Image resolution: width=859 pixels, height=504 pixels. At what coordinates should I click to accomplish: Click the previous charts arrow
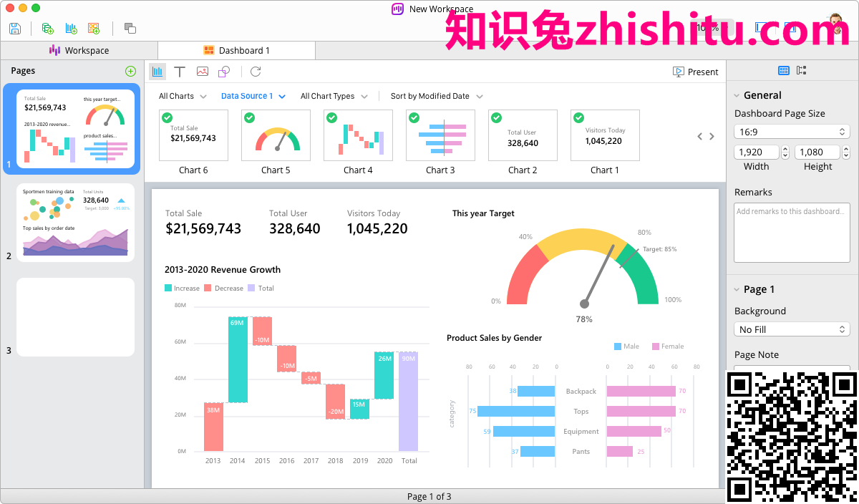(700, 136)
